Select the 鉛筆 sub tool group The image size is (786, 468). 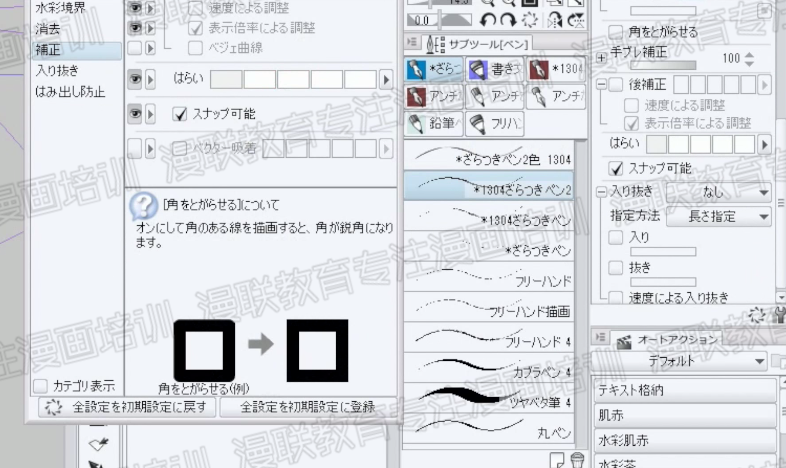tap(434, 123)
